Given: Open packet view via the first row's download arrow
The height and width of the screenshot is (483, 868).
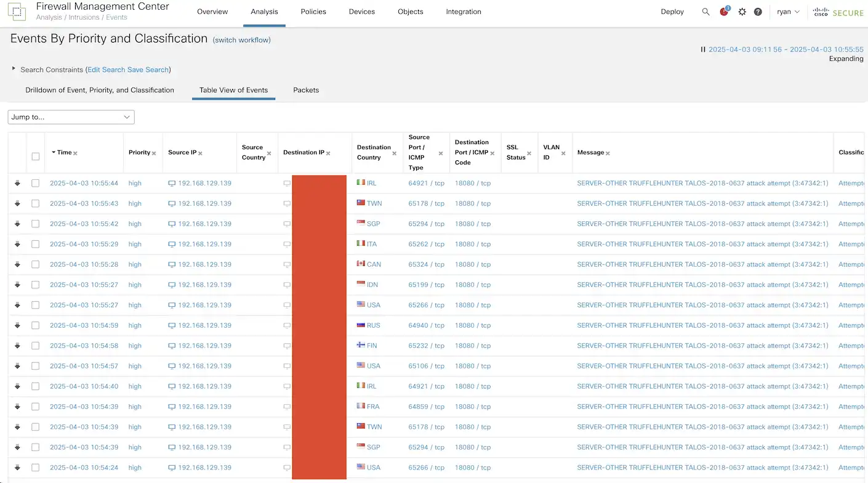Looking at the screenshot, I should 17,183.
